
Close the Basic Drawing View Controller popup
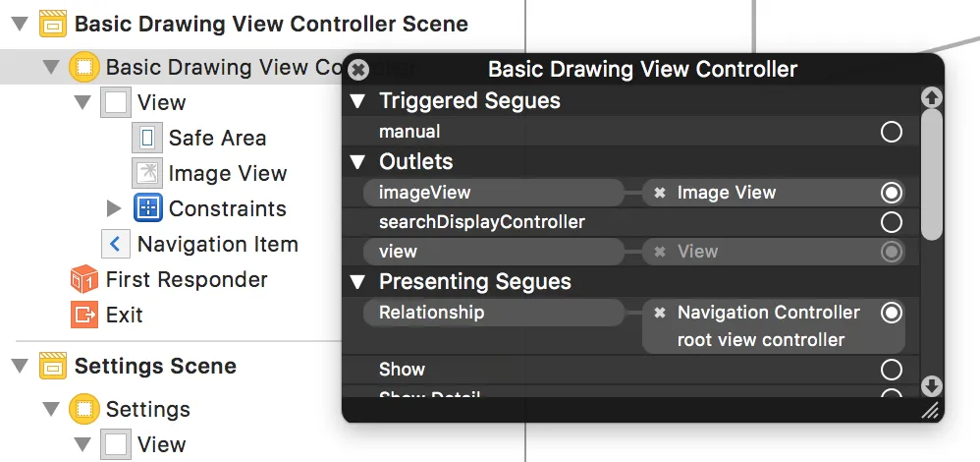(359, 70)
